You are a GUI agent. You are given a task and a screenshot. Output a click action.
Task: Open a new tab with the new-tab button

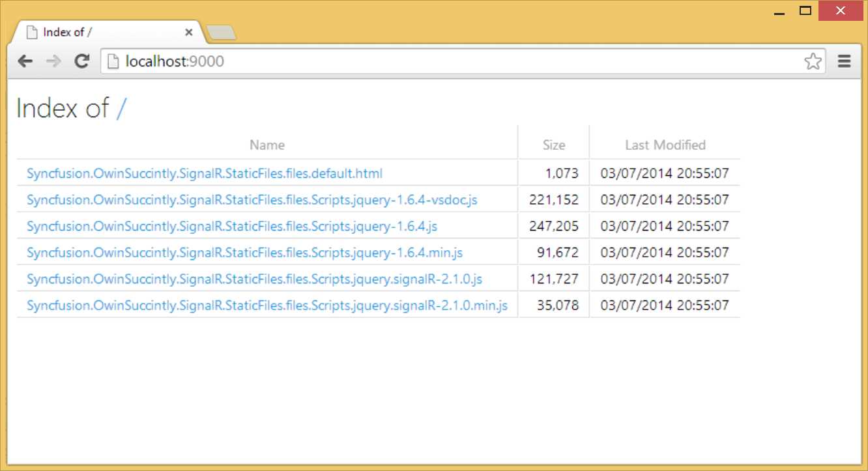(x=220, y=32)
